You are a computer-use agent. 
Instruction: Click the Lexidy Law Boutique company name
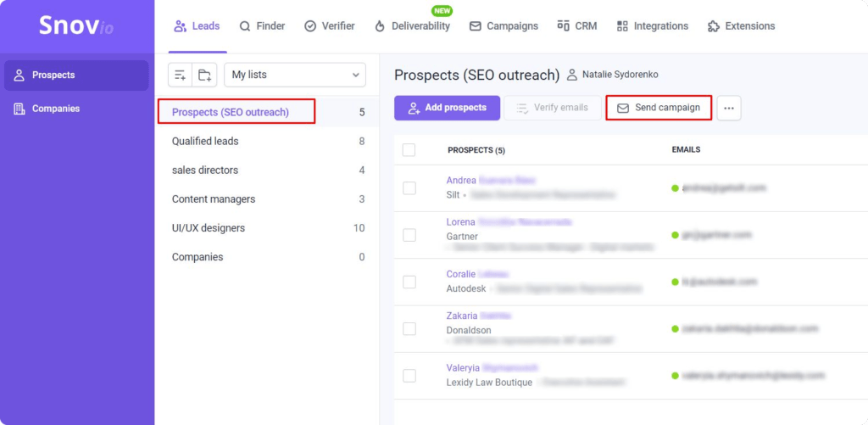[x=489, y=383]
